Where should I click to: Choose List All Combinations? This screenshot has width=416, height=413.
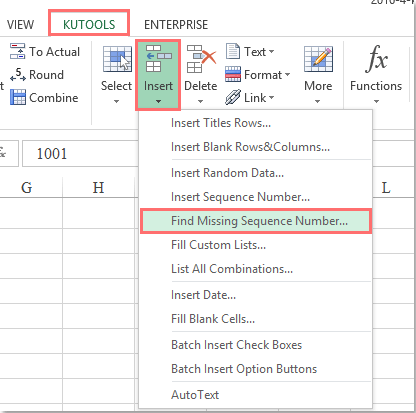[255, 269]
